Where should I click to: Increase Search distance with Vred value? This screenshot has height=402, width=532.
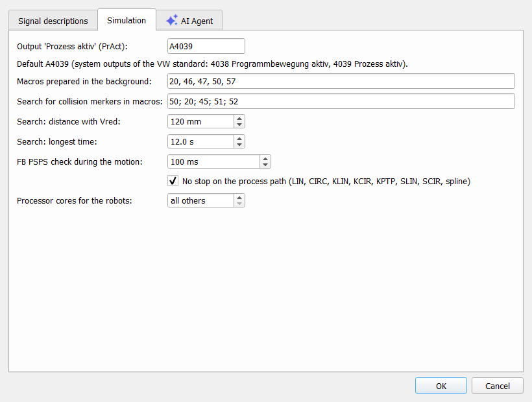(x=239, y=118)
